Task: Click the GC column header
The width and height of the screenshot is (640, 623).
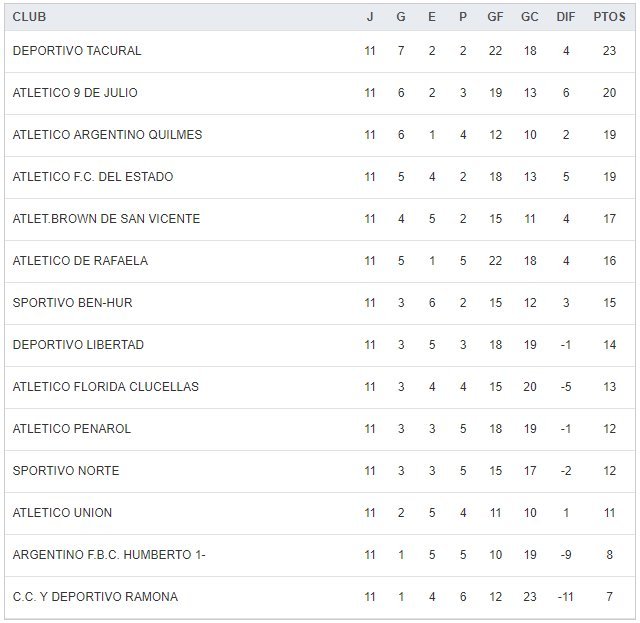Action: point(530,17)
